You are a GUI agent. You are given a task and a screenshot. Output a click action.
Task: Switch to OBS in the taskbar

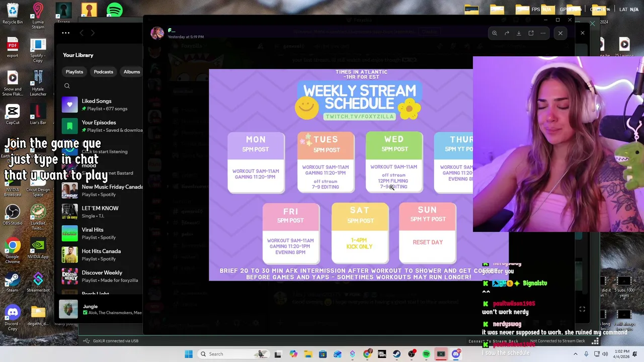coord(412,354)
